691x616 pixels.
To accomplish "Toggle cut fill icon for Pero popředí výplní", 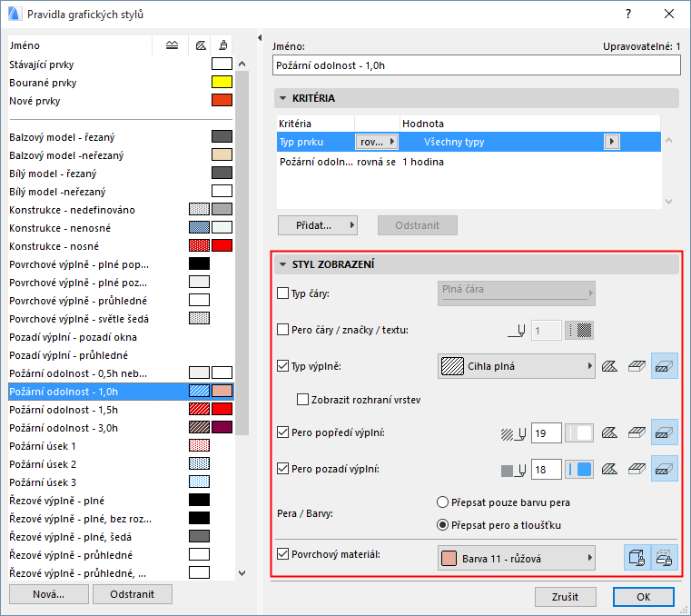I will point(664,433).
